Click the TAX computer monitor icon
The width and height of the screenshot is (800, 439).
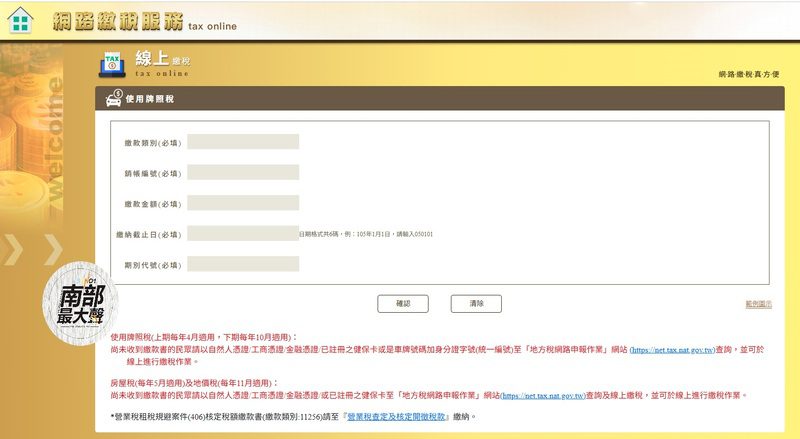[112, 63]
